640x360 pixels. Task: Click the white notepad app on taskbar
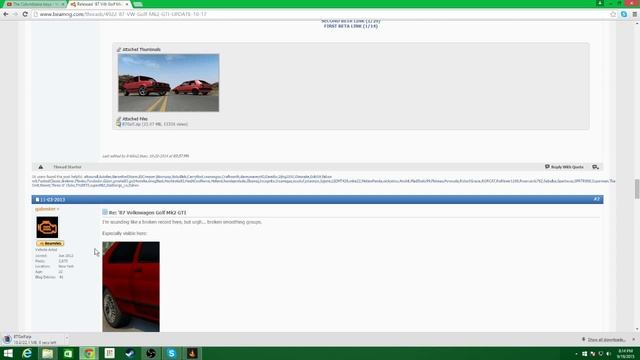109,353
